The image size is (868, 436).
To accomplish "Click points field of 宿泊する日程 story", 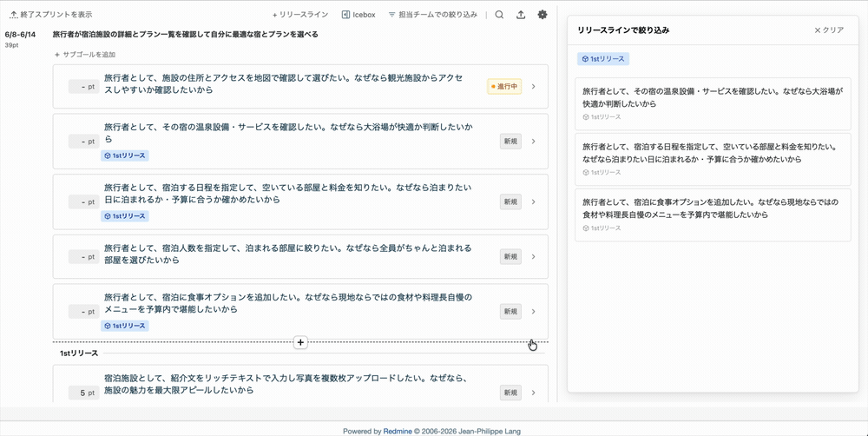I will pos(83,201).
